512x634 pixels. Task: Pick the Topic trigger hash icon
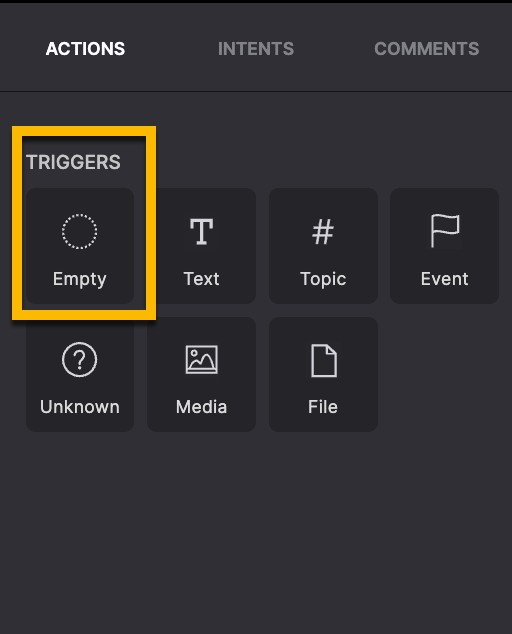pyautogui.click(x=323, y=232)
